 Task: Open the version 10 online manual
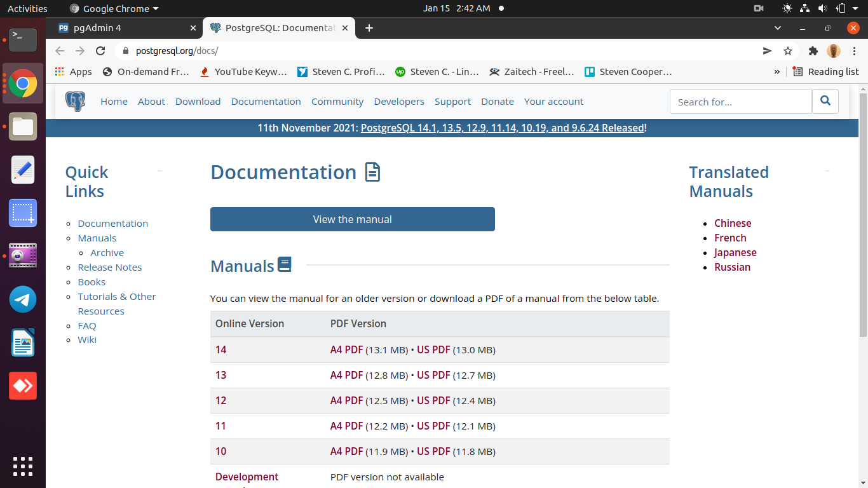(220, 451)
